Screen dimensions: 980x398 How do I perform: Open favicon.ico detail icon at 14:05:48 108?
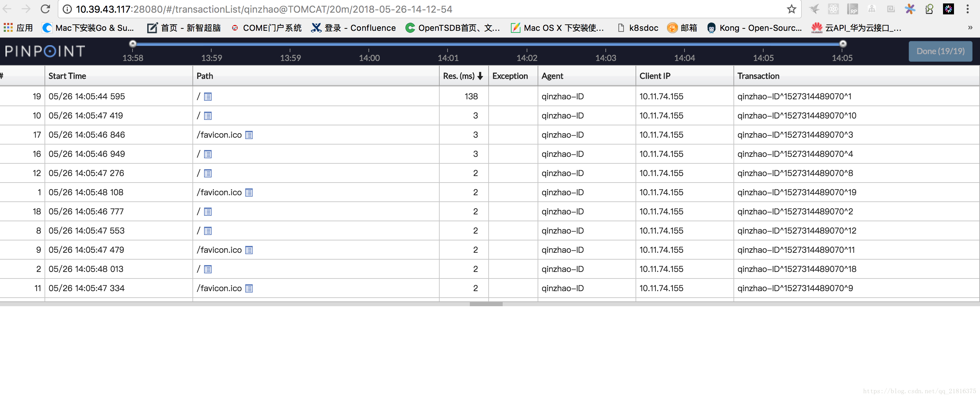pos(249,192)
